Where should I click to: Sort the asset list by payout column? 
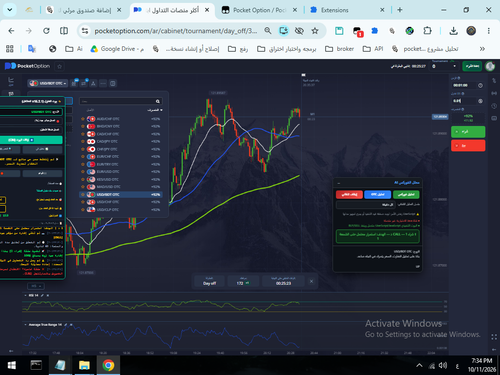pyautogui.click(x=155, y=110)
